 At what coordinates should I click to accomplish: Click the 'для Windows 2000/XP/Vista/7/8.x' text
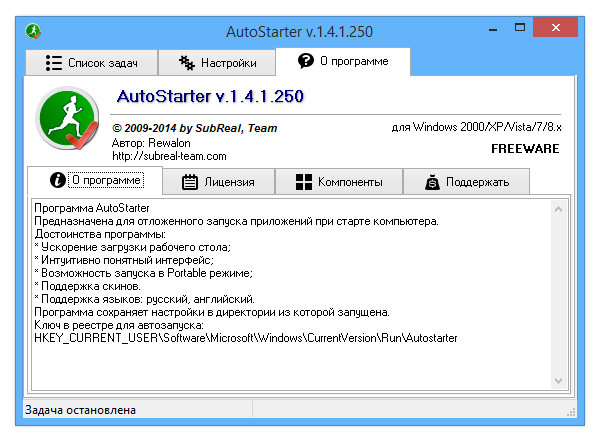(477, 127)
